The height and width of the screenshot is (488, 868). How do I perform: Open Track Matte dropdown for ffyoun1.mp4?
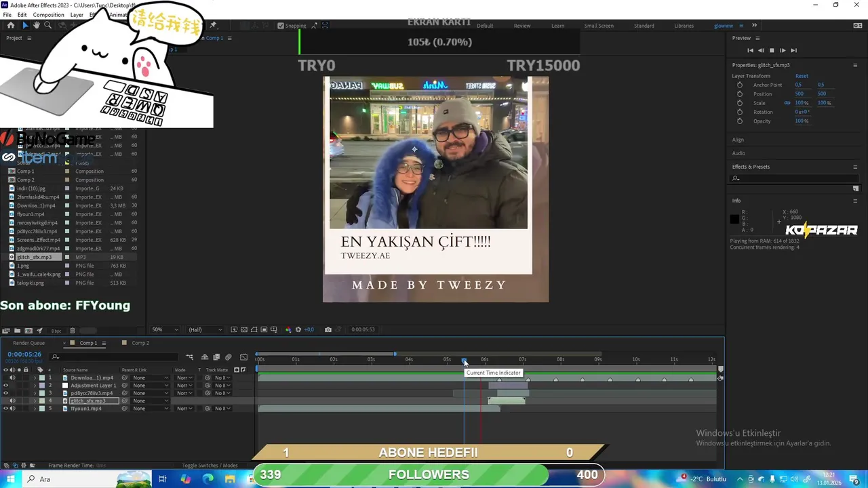pyautogui.click(x=222, y=409)
